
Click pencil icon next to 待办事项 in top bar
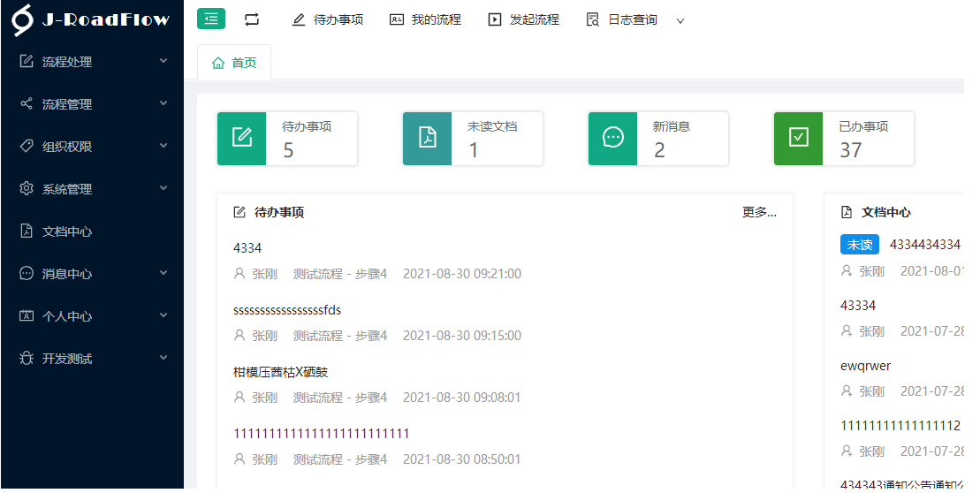tap(299, 20)
